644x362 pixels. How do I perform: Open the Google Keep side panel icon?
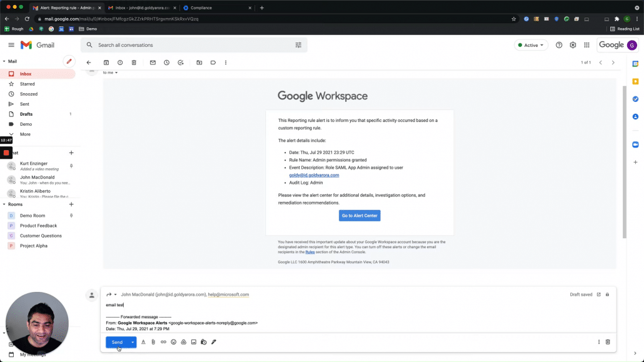635,81
